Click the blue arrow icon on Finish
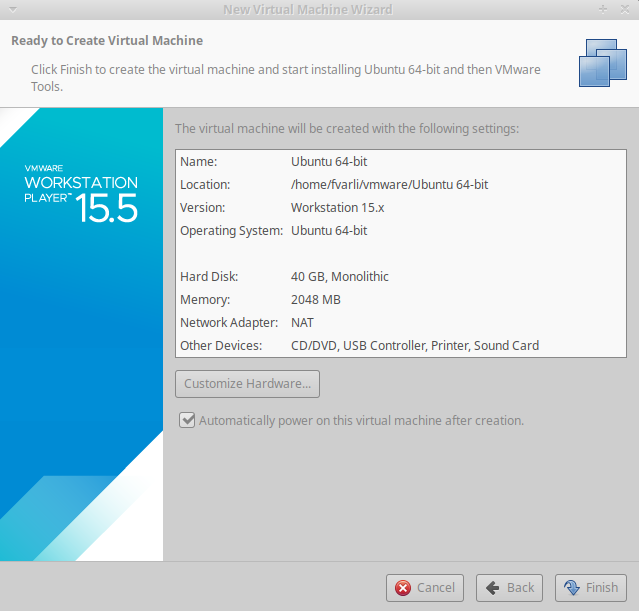 coord(572,587)
